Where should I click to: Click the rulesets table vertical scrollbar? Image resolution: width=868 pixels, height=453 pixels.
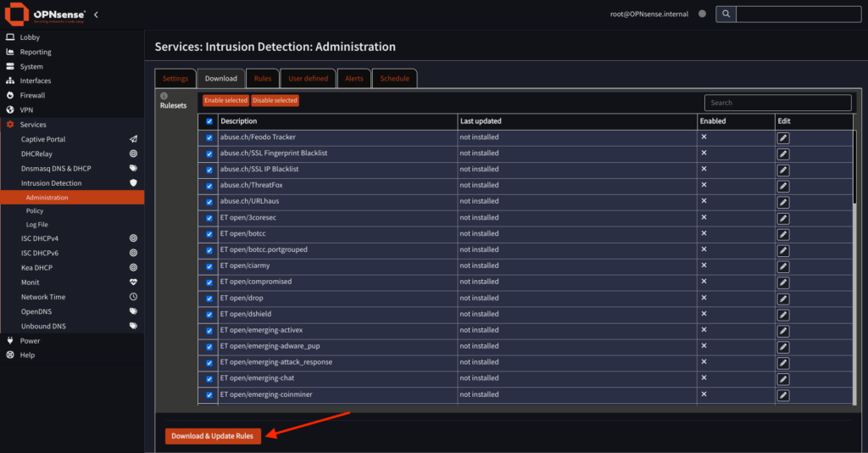[854, 166]
